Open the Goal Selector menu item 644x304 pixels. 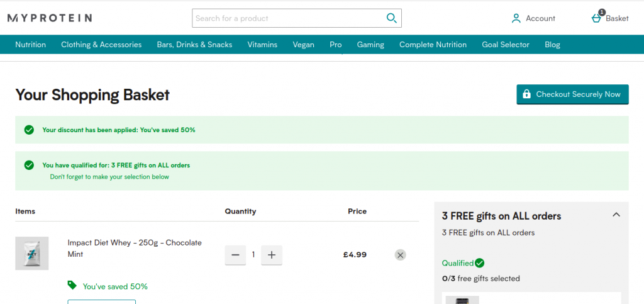coord(506,45)
